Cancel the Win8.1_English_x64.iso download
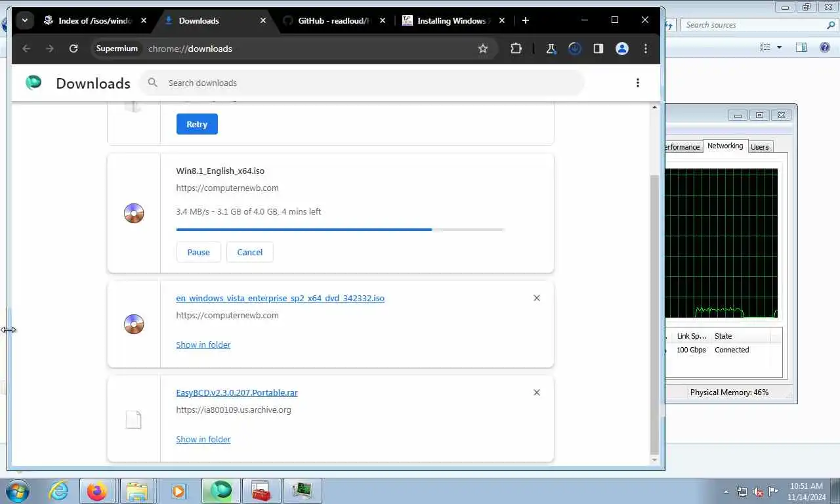The height and width of the screenshot is (504, 840). 249,252
